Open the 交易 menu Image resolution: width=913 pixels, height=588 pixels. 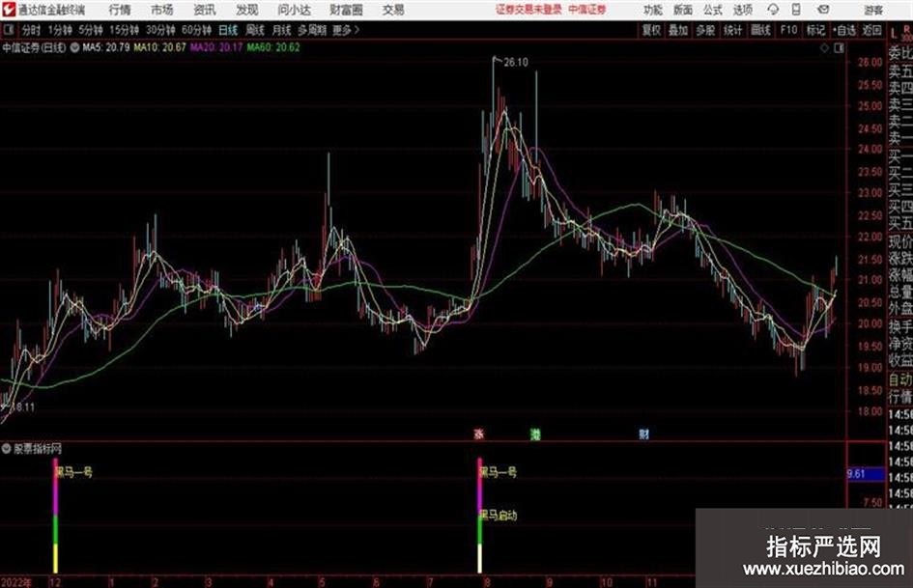tap(393, 10)
